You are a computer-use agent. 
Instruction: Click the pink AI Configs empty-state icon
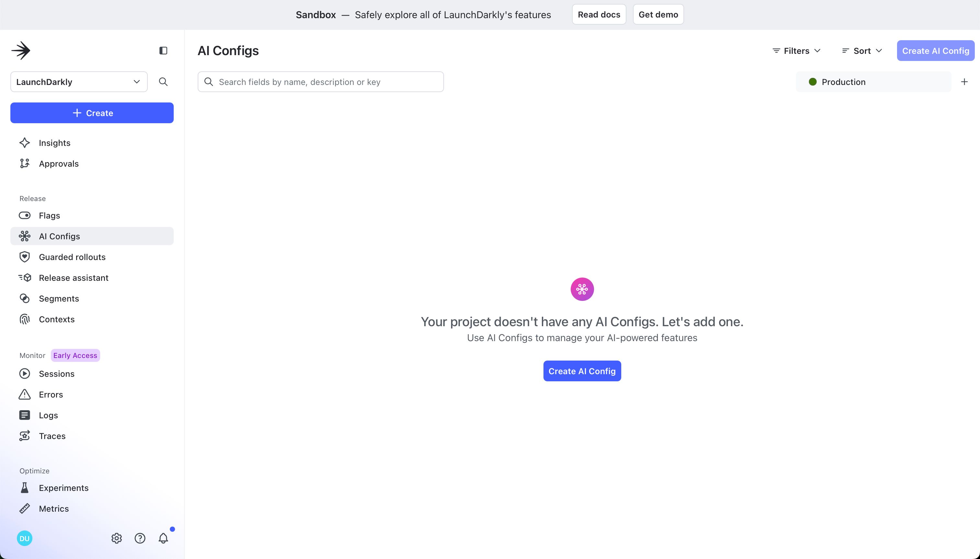tap(582, 289)
